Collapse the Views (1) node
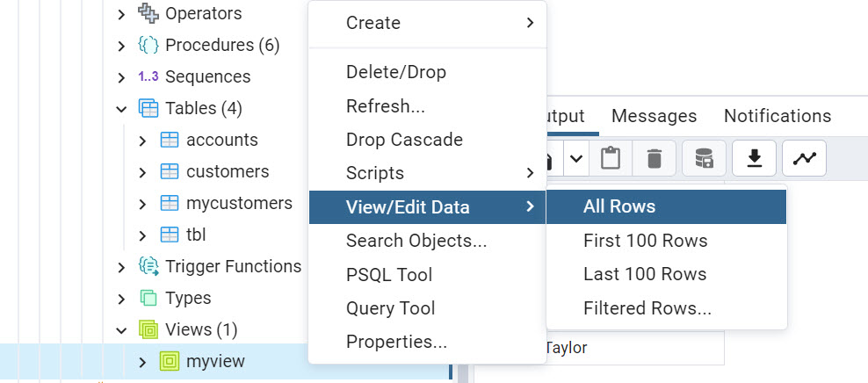868x383 pixels. (x=122, y=330)
